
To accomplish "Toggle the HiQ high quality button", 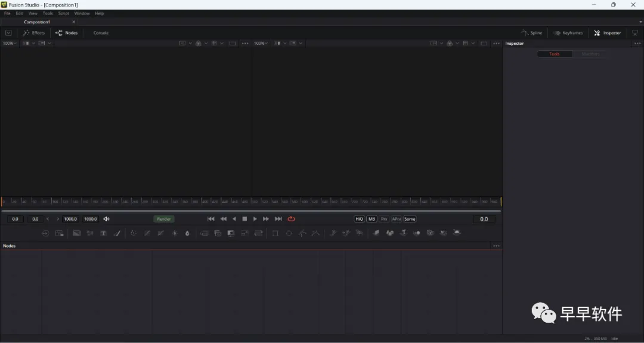I will 359,219.
